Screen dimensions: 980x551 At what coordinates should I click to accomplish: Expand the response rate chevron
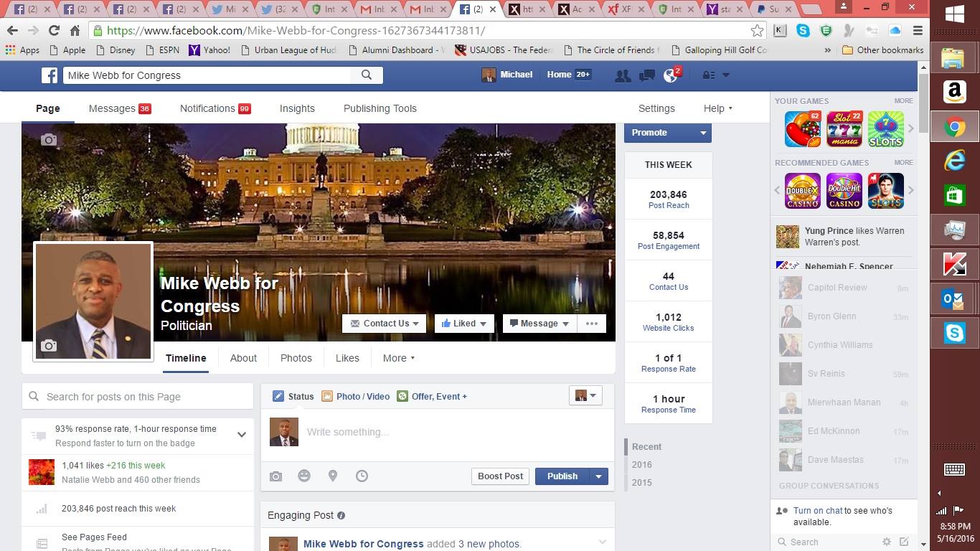pyautogui.click(x=242, y=435)
